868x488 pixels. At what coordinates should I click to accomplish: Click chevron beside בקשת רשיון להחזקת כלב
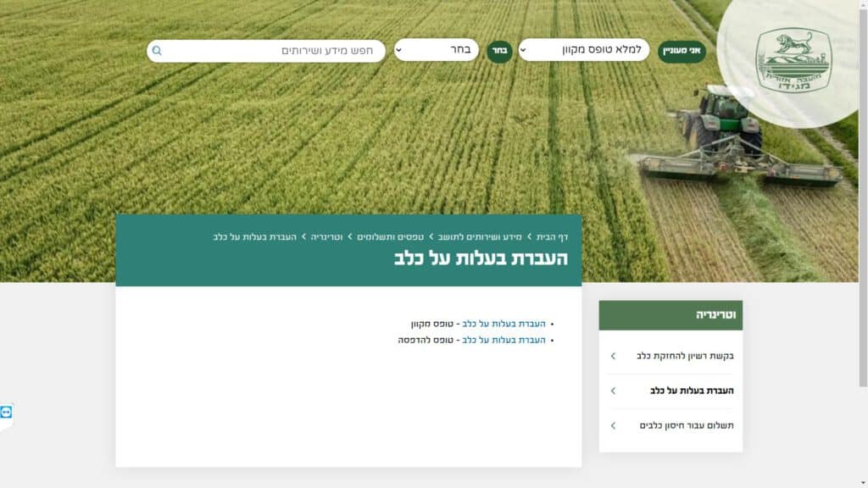pos(613,356)
